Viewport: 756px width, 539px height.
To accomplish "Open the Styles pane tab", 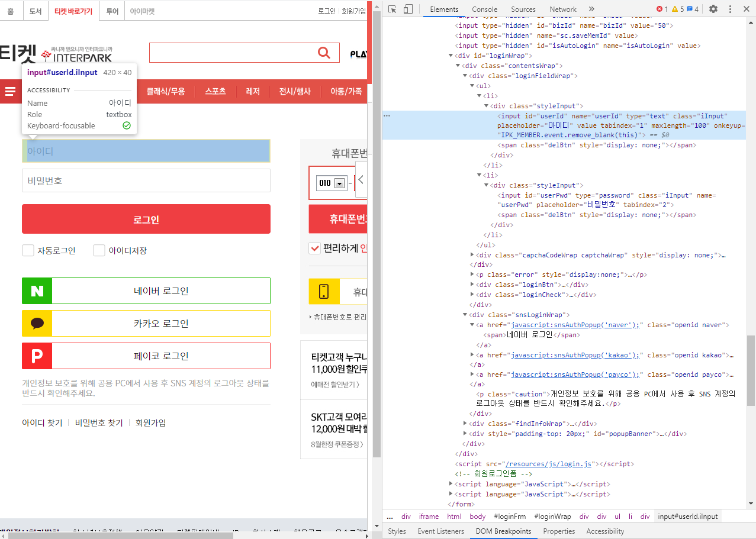I will [397, 531].
